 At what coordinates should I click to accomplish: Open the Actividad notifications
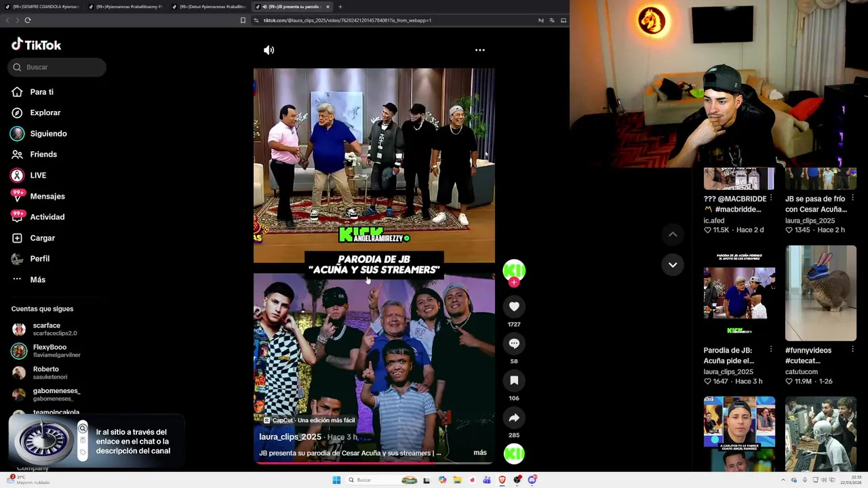coord(47,217)
